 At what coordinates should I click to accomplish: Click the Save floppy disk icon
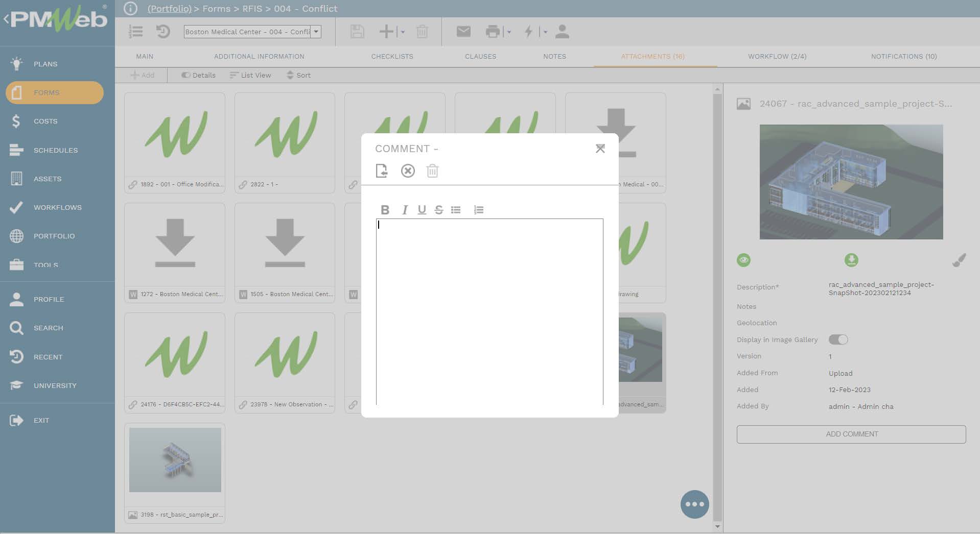357,32
